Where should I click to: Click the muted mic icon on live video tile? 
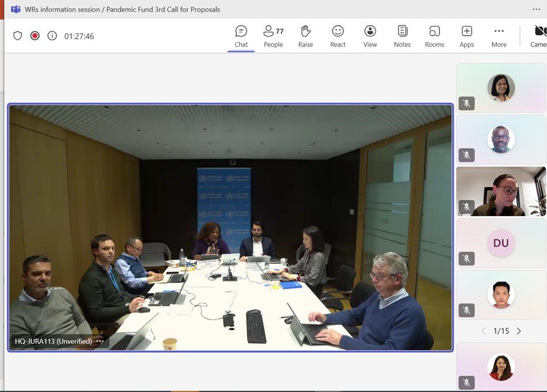(x=466, y=207)
